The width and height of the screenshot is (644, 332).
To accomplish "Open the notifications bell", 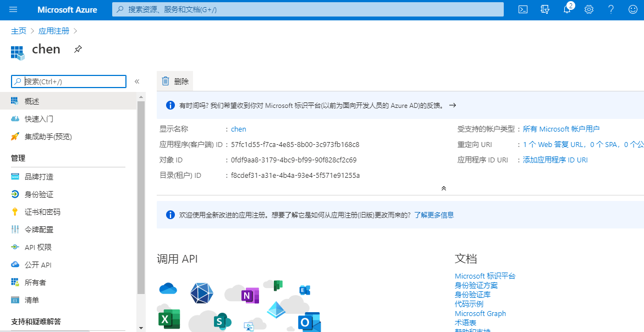I will click(567, 9).
